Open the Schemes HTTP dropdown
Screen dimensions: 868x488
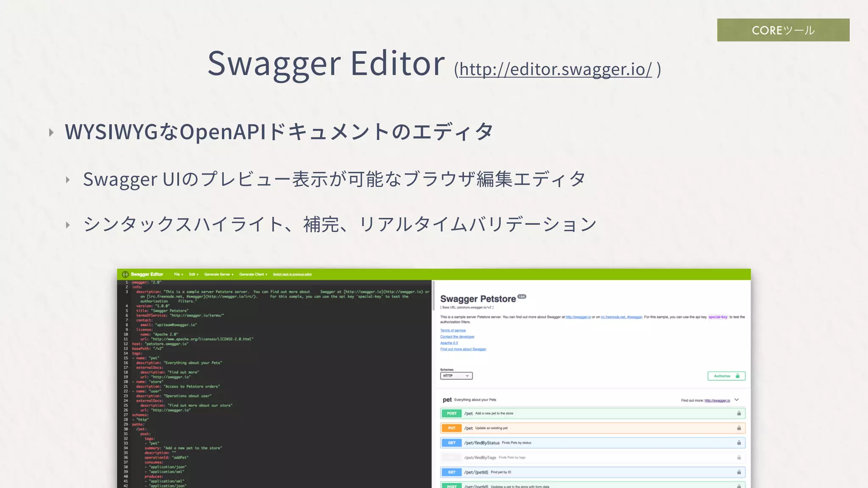click(x=456, y=376)
